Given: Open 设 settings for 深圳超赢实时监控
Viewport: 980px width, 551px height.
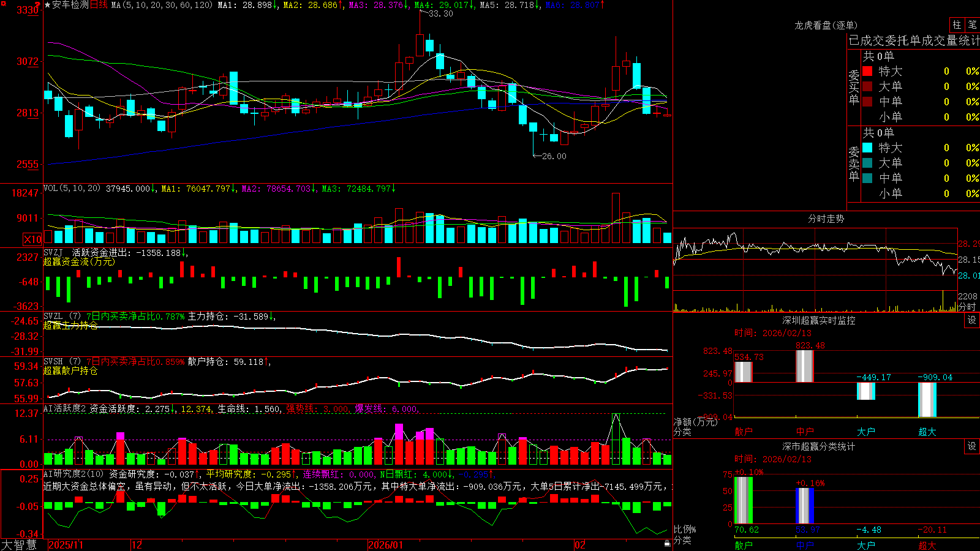Looking at the screenshot, I should click(972, 320).
